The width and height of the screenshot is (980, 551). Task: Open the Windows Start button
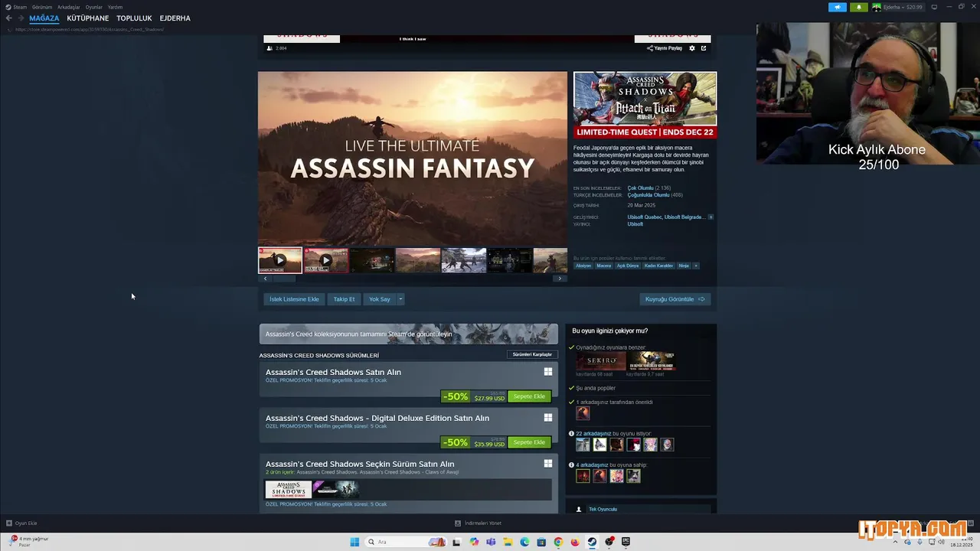click(x=354, y=542)
